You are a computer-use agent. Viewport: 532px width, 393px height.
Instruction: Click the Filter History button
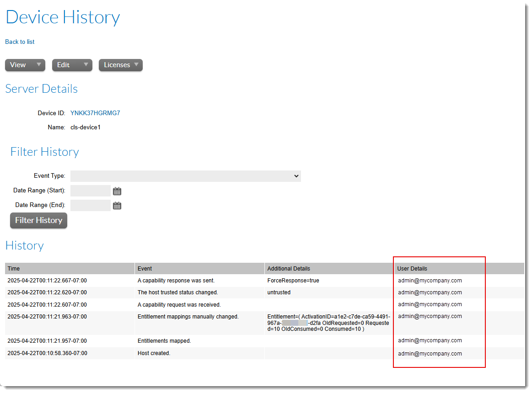[x=38, y=220]
